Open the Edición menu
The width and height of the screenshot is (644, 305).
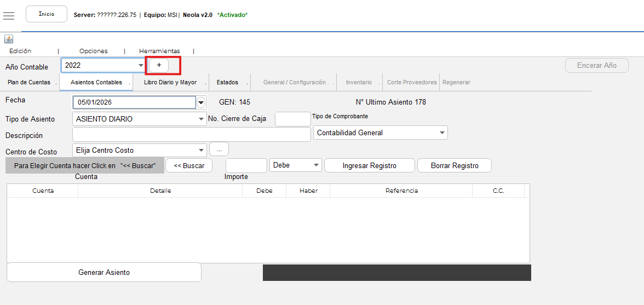20,51
